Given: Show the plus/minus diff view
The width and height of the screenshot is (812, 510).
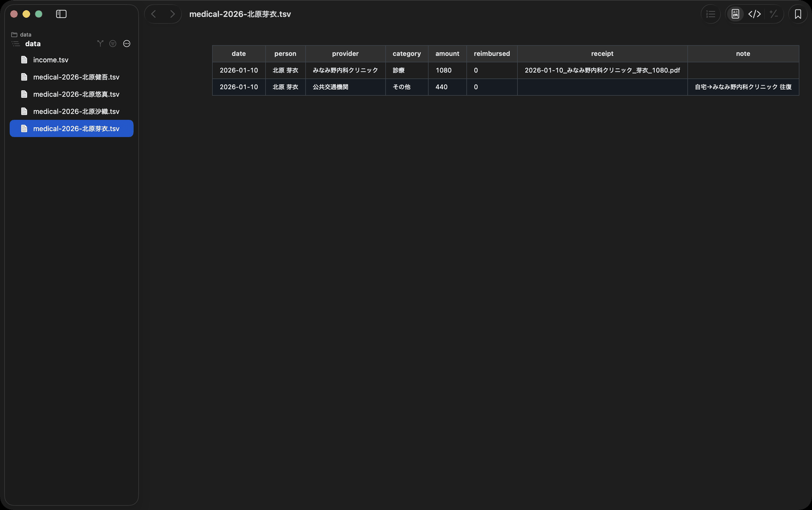Looking at the screenshot, I should pos(774,14).
